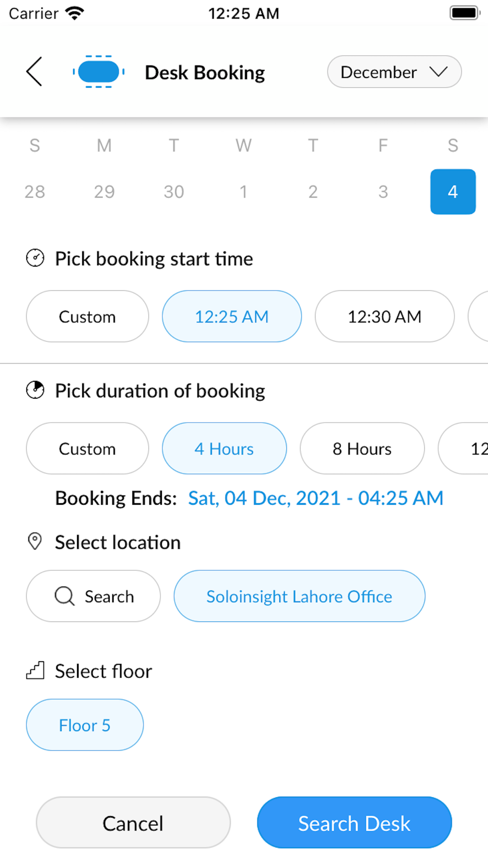
Task: Select day 3 in the calendar week
Action: (383, 191)
